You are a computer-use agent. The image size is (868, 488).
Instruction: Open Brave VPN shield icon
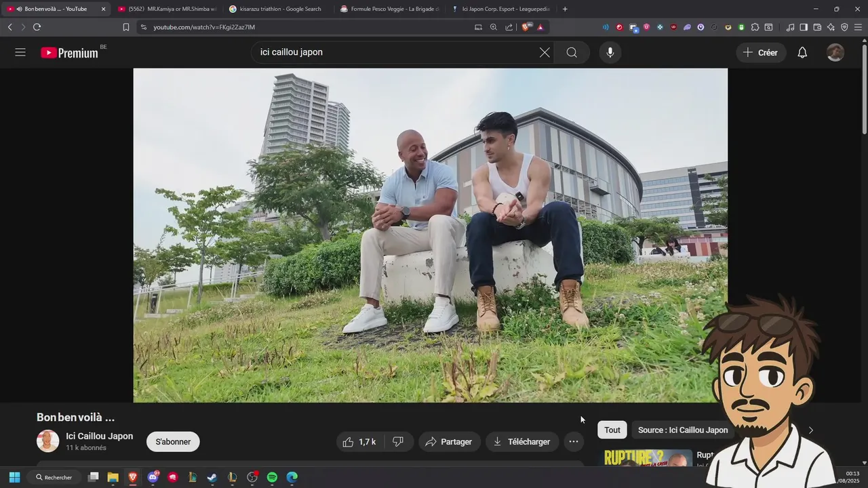844,27
